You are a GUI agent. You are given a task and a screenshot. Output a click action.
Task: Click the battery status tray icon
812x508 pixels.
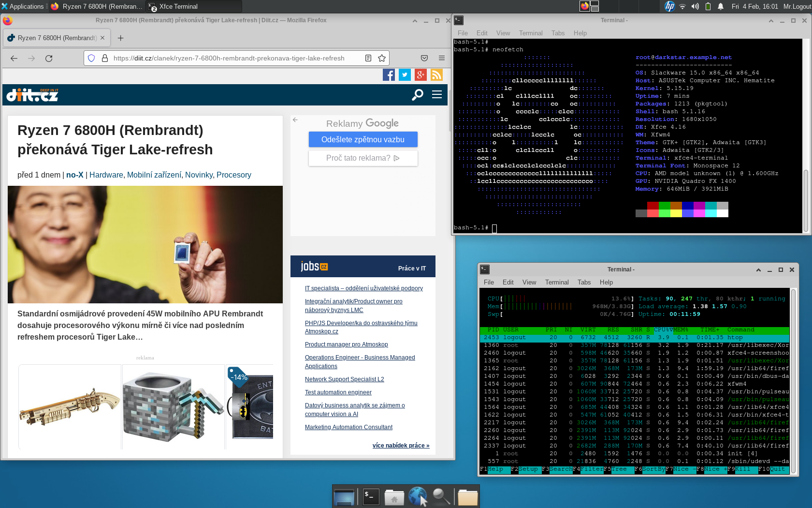pyautogui.click(x=708, y=6)
